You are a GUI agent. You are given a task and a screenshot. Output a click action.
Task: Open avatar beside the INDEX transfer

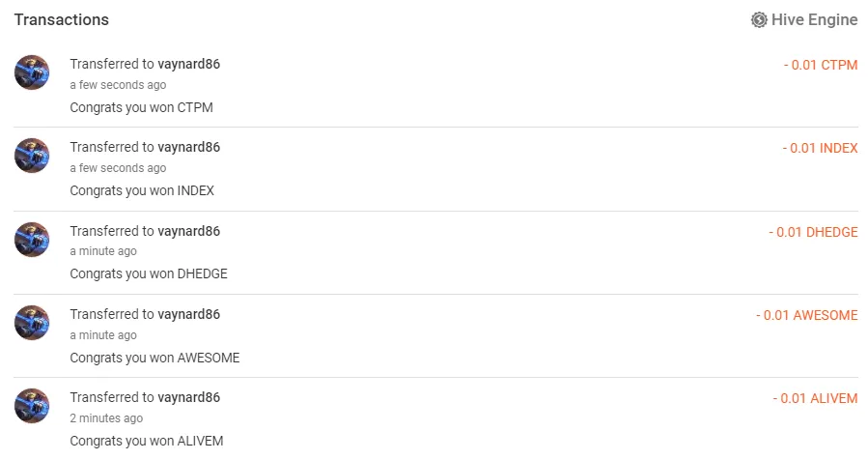click(x=32, y=156)
